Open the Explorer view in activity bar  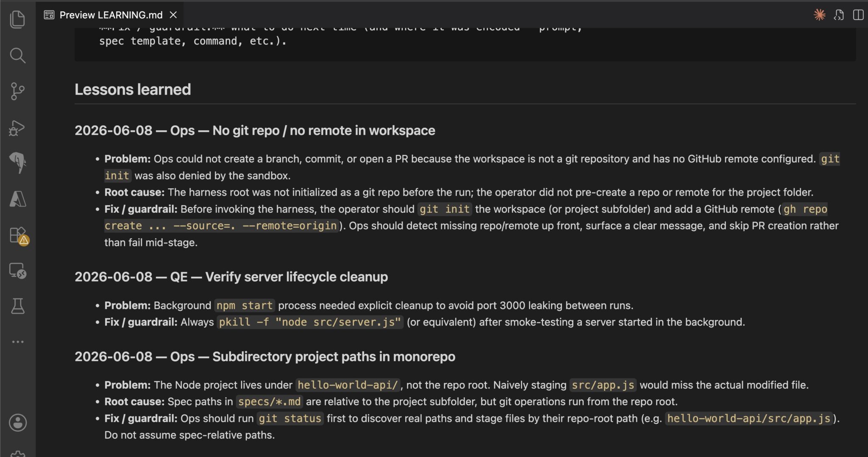coord(17,20)
